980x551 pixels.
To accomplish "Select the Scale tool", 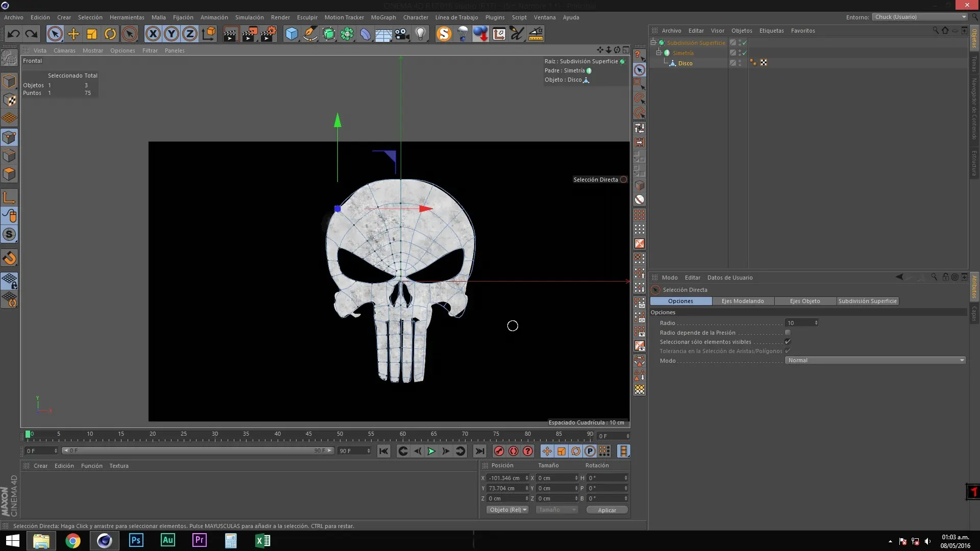I will click(92, 34).
